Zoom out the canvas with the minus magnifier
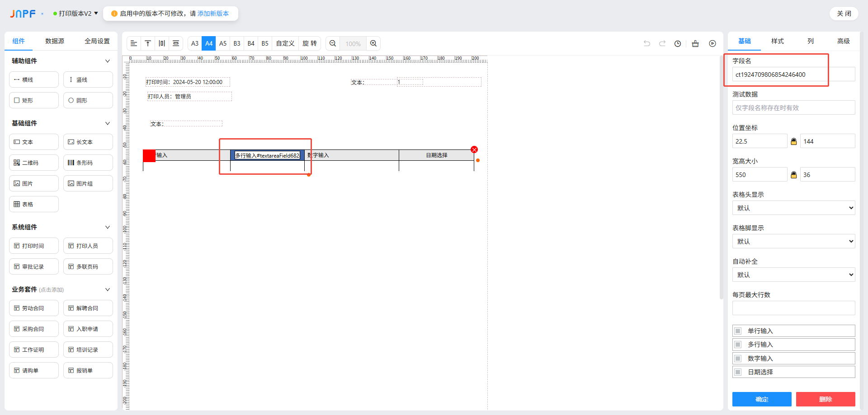Image resolution: width=868 pixels, height=415 pixels. pyautogui.click(x=333, y=43)
